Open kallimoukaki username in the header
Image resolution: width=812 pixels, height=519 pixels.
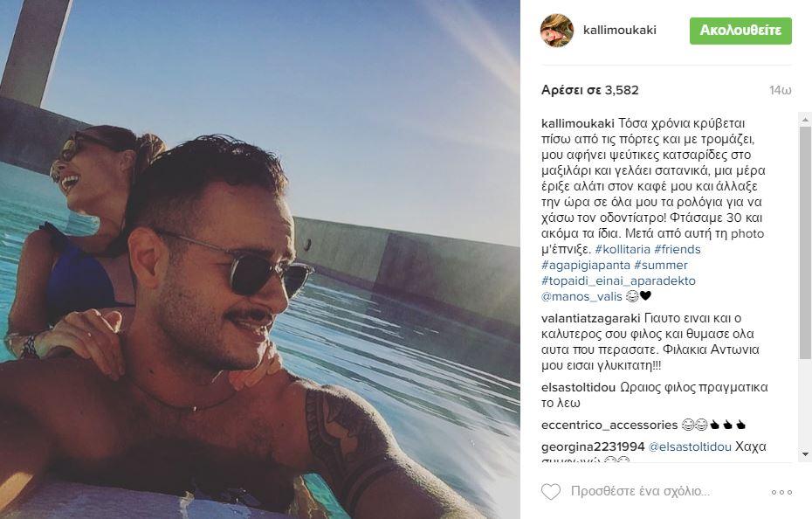(619, 30)
